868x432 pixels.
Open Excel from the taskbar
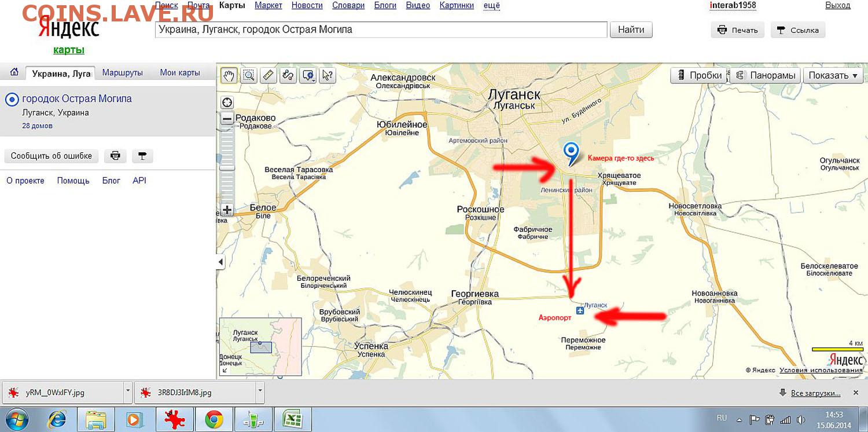click(293, 419)
